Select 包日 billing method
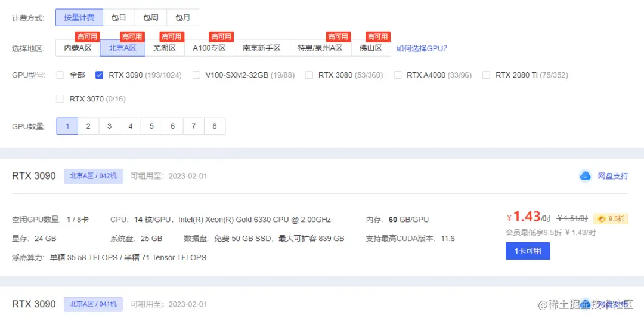This screenshot has height=321, width=644. [119, 18]
